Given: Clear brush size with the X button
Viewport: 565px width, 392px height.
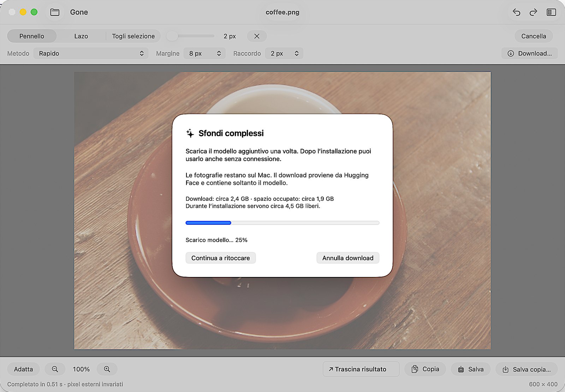Looking at the screenshot, I should coord(257,36).
